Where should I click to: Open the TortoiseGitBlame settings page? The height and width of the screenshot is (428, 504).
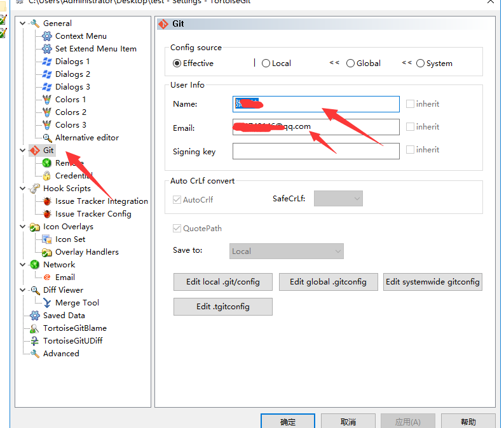coord(75,328)
